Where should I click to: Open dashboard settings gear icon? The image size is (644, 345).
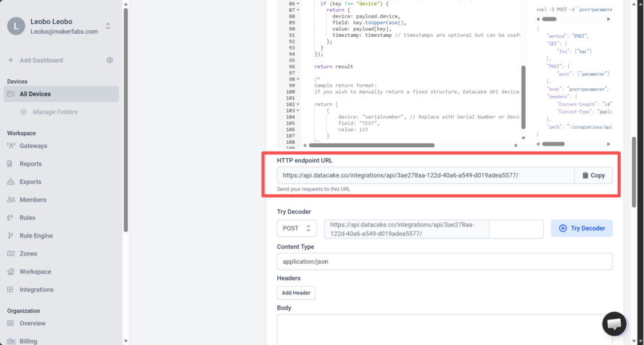109,61
